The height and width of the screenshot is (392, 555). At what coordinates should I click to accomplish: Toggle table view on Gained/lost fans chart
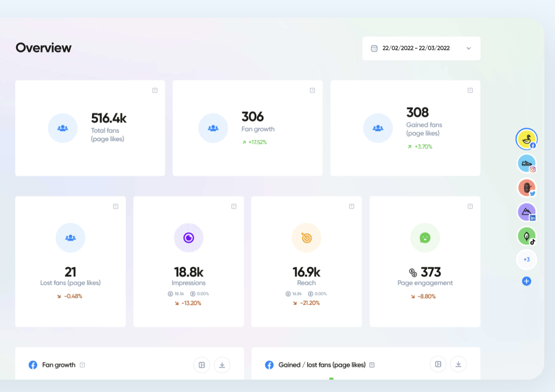click(438, 364)
